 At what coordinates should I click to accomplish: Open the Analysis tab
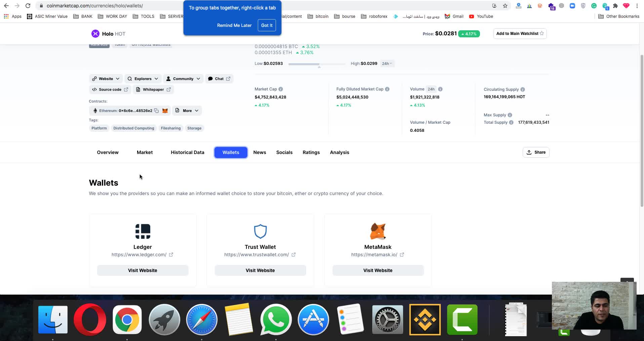pyautogui.click(x=339, y=152)
